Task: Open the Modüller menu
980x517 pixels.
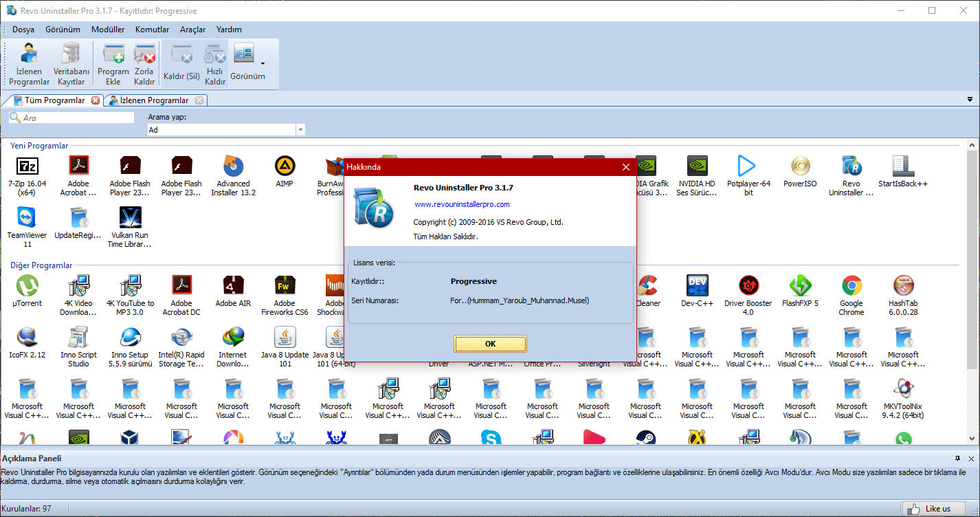Action: coord(108,30)
